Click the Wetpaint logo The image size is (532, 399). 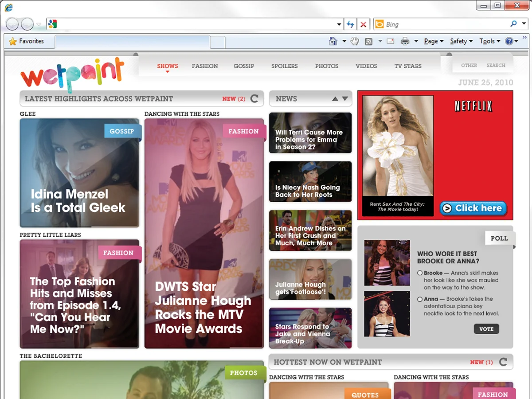coord(72,74)
